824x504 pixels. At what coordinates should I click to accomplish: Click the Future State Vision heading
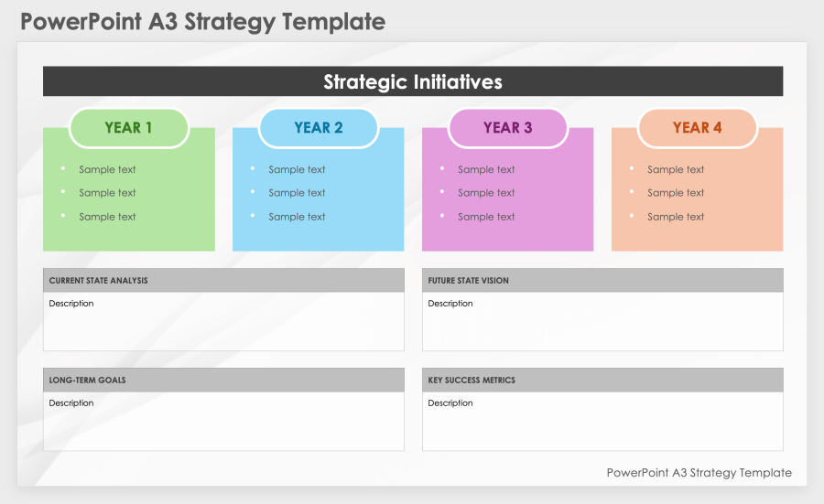tap(469, 281)
